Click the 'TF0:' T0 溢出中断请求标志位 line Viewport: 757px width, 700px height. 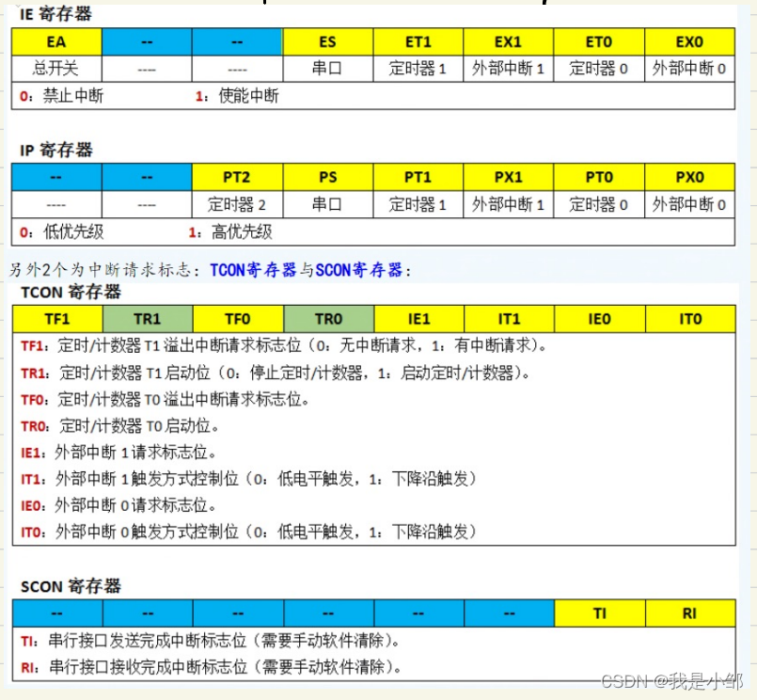pyautogui.click(x=166, y=400)
